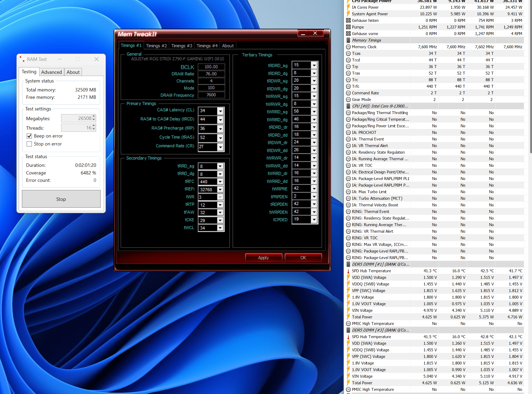Click the circle icon beside Gear Mode
Screen dimensions: 532x394
(x=348, y=100)
